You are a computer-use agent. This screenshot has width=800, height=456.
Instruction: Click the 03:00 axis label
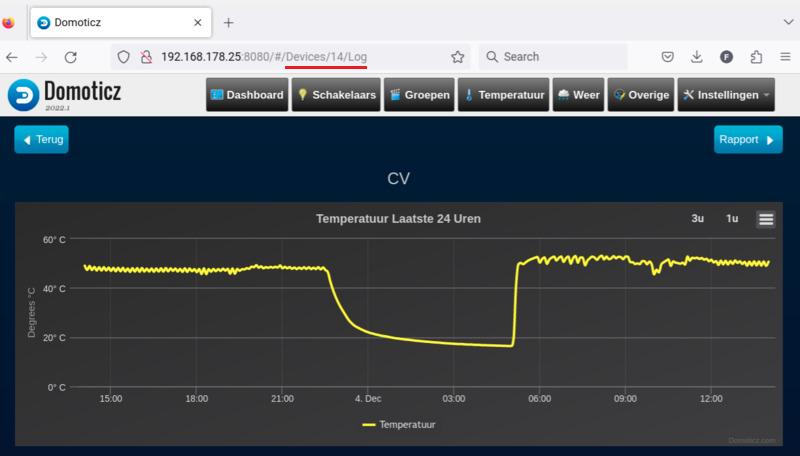pos(454,398)
